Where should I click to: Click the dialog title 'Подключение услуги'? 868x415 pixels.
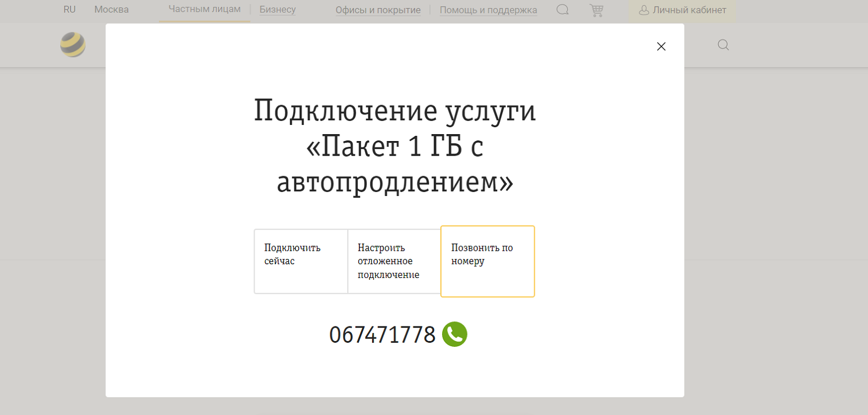point(395,111)
